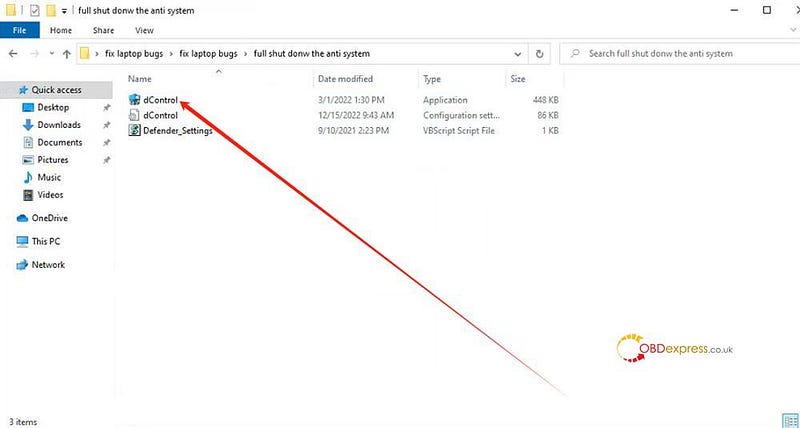Click the 'Application' type cell
This screenshot has height=428, width=800.
(x=445, y=100)
